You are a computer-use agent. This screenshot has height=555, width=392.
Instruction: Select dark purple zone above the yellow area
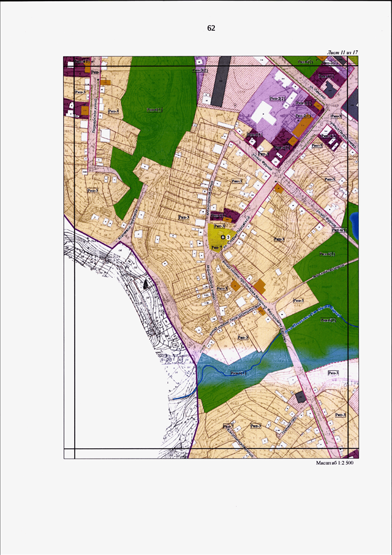point(225,215)
